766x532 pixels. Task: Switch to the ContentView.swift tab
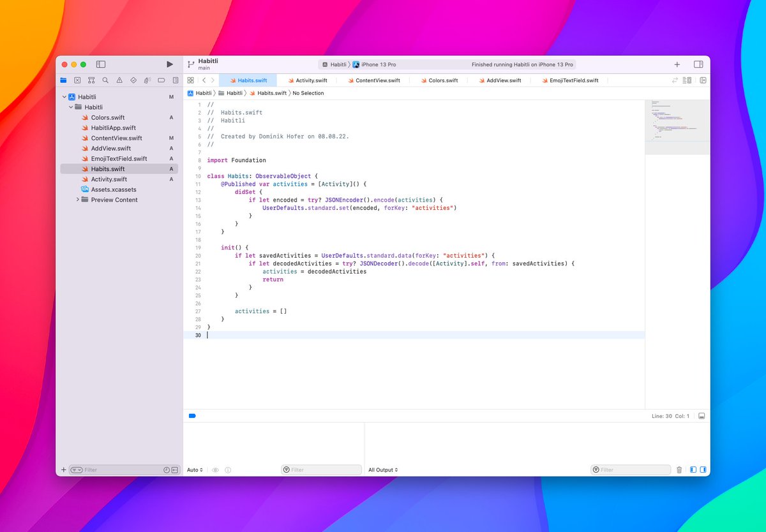[377, 80]
